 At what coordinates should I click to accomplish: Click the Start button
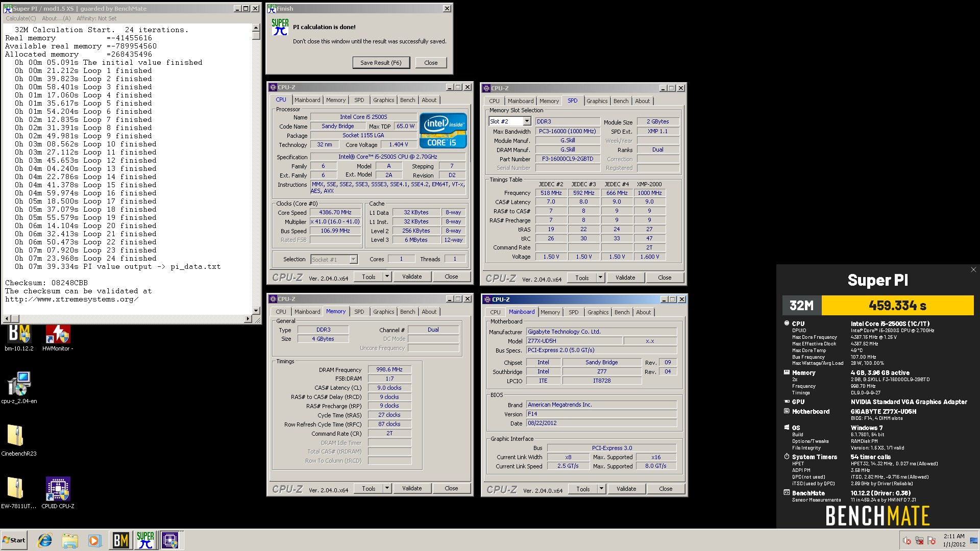pyautogui.click(x=14, y=540)
